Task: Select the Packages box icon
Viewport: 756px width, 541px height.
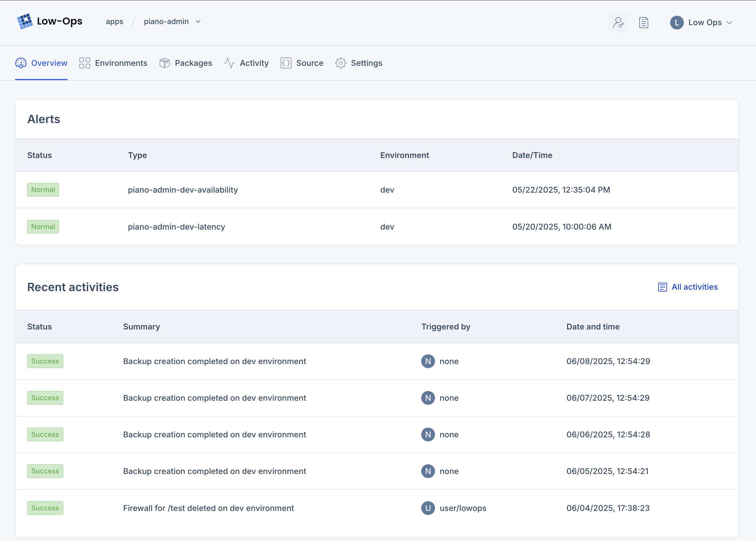Action: click(164, 63)
